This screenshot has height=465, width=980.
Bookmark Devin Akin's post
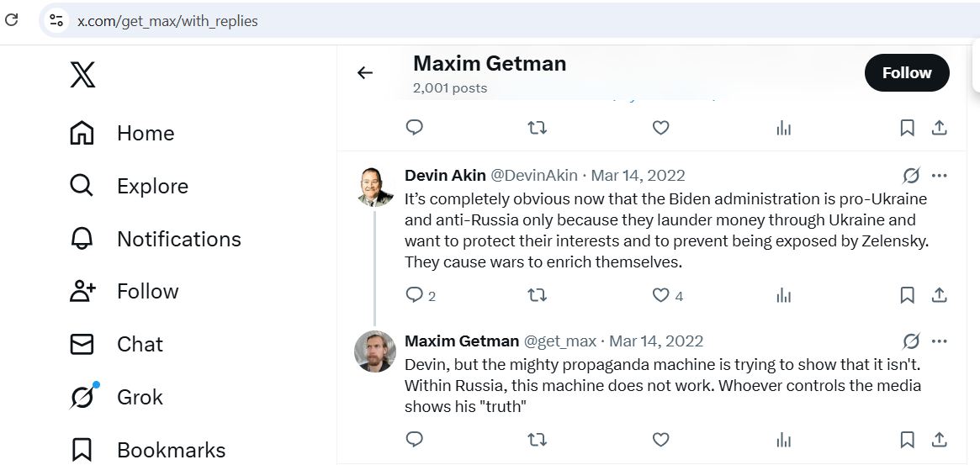[907, 295]
